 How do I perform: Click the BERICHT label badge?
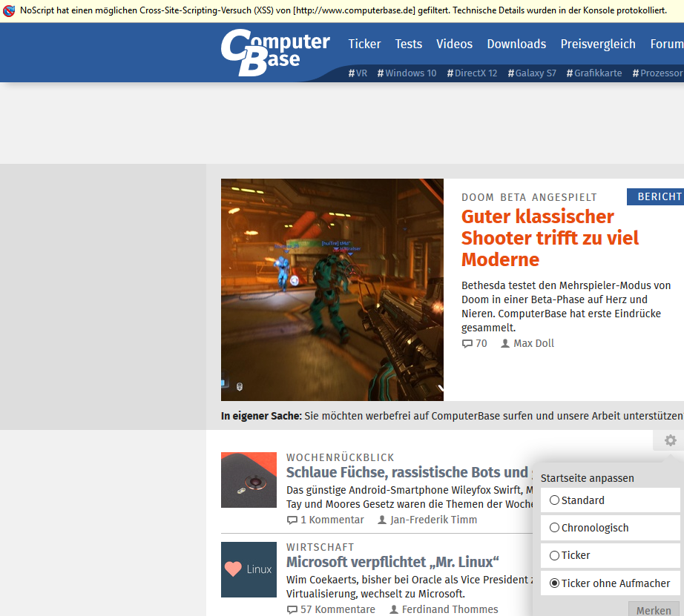pyautogui.click(x=655, y=197)
